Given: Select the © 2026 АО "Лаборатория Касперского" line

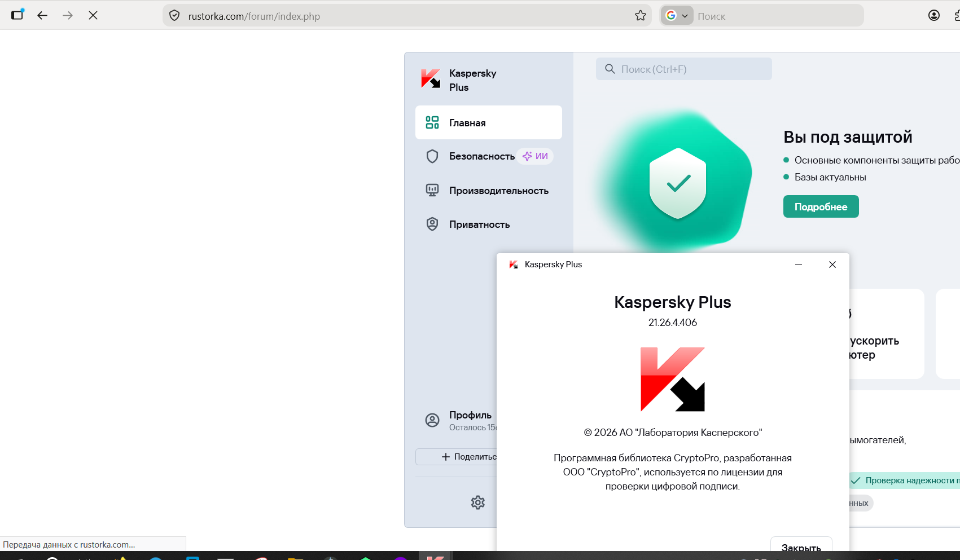Looking at the screenshot, I should [x=673, y=433].
